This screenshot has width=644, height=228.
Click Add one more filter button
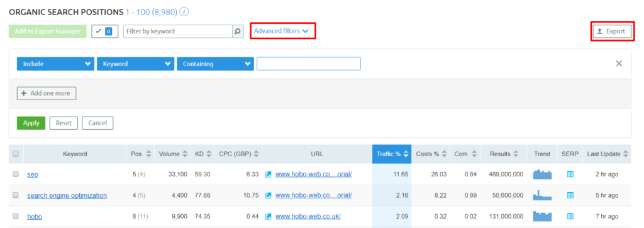click(x=47, y=93)
